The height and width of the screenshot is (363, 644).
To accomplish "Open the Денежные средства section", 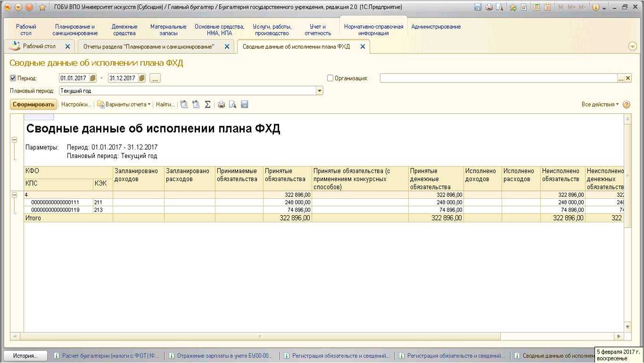I will point(124,30).
